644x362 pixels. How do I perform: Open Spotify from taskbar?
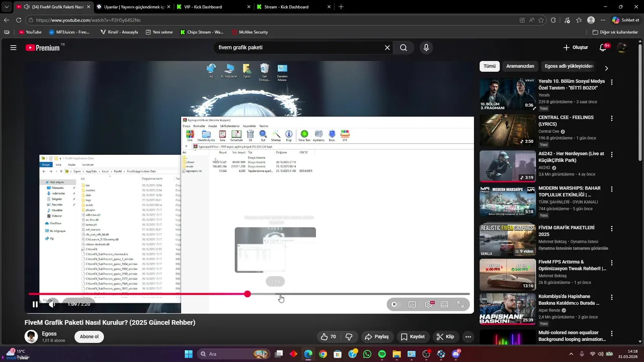click(382, 354)
